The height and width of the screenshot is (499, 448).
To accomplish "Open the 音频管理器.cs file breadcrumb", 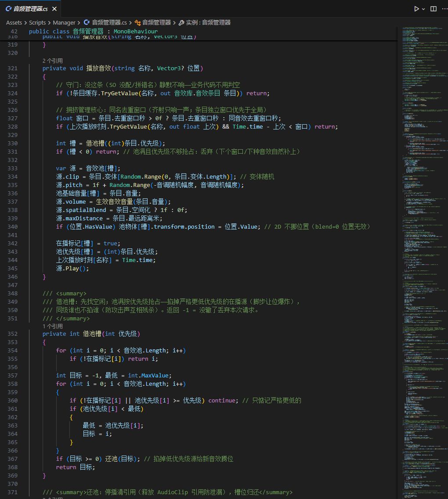I will pos(109,22).
